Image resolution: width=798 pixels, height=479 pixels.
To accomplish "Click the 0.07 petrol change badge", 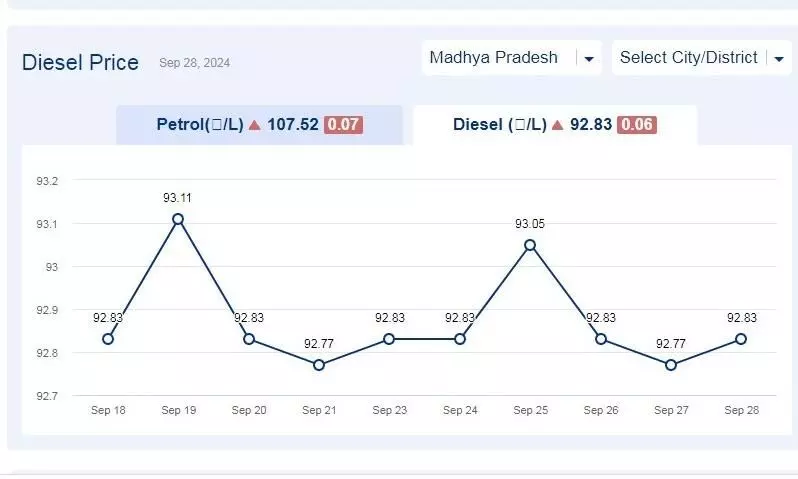I will pyautogui.click(x=344, y=125).
